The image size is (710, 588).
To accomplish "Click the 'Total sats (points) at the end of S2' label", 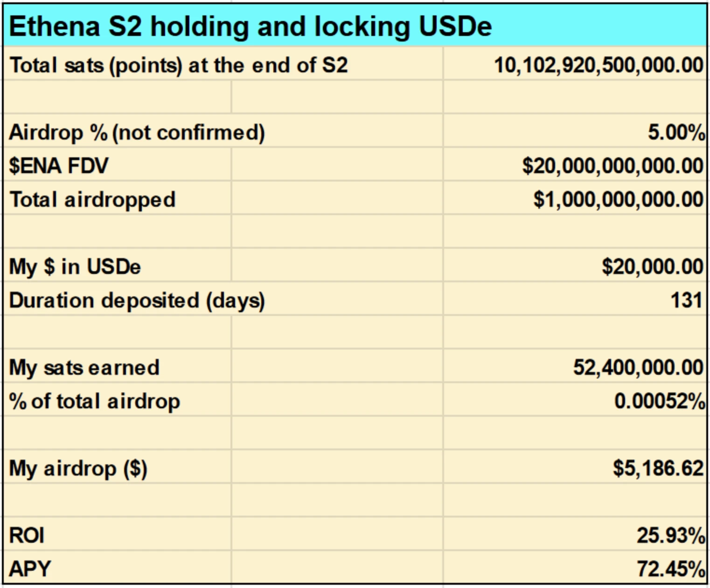I will (178, 65).
